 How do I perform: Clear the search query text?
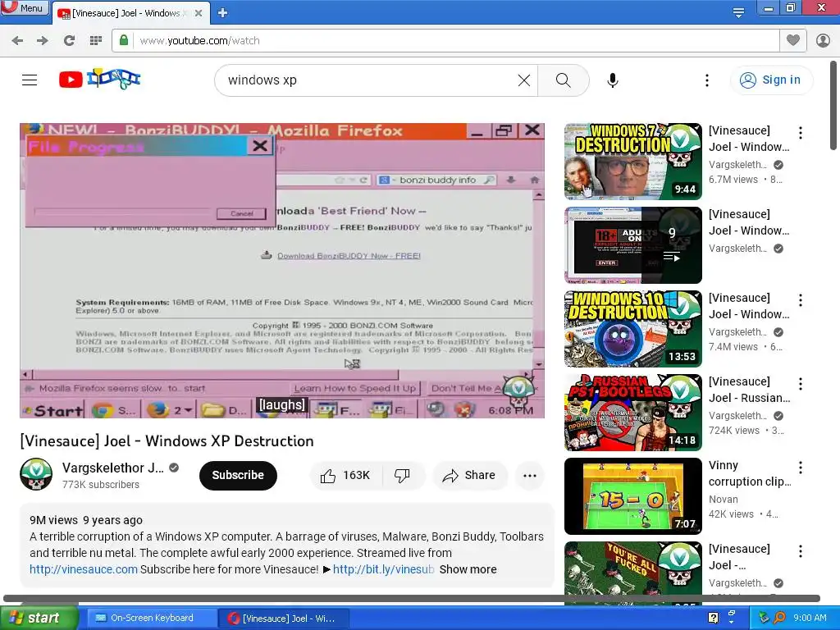(524, 80)
